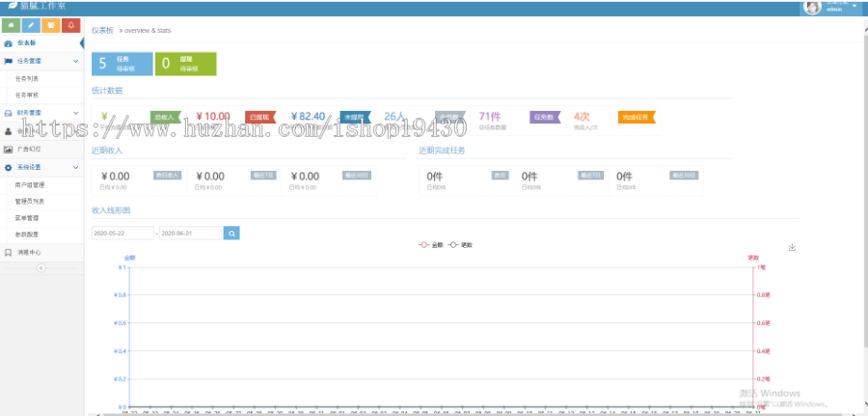Collapse the 系统设置 menu section
The height and width of the screenshot is (416, 868).
pos(75,167)
